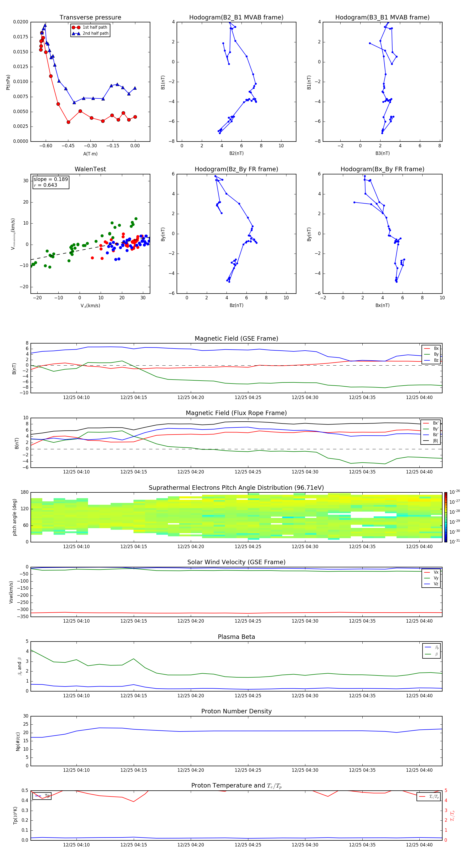
Task: Click the Bx legend entry in GSE panel
Action: pyautogui.click(x=431, y=349)
